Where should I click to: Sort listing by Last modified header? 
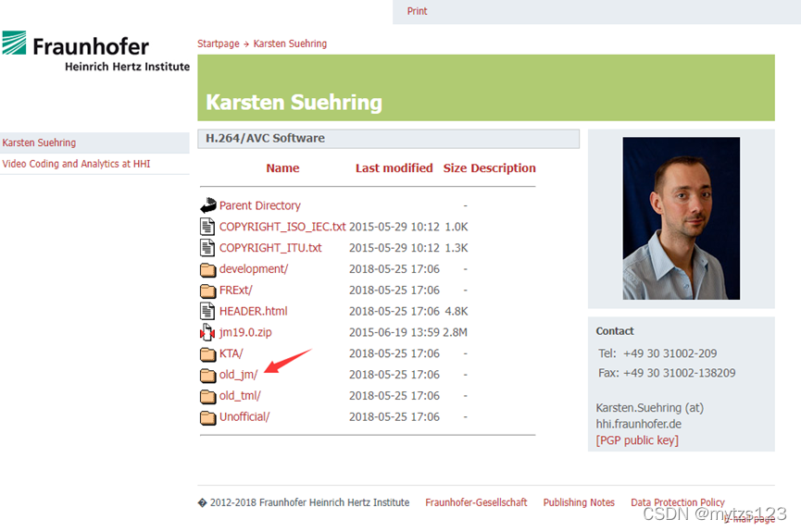394,168
